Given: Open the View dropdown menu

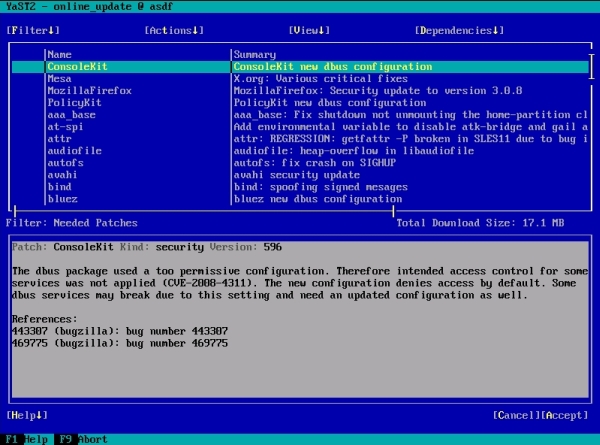Looking at the screenshot, I should pos(309,30).
